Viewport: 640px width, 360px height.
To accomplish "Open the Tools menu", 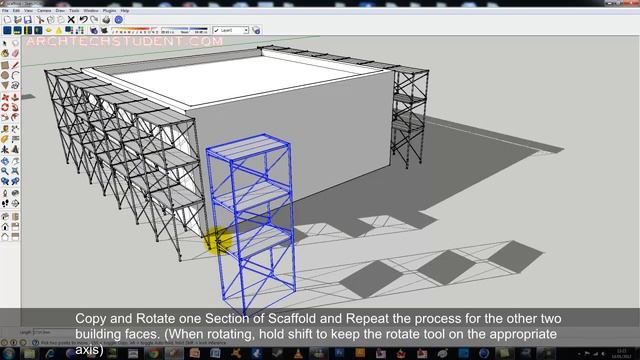I will (x=74, y=11).
